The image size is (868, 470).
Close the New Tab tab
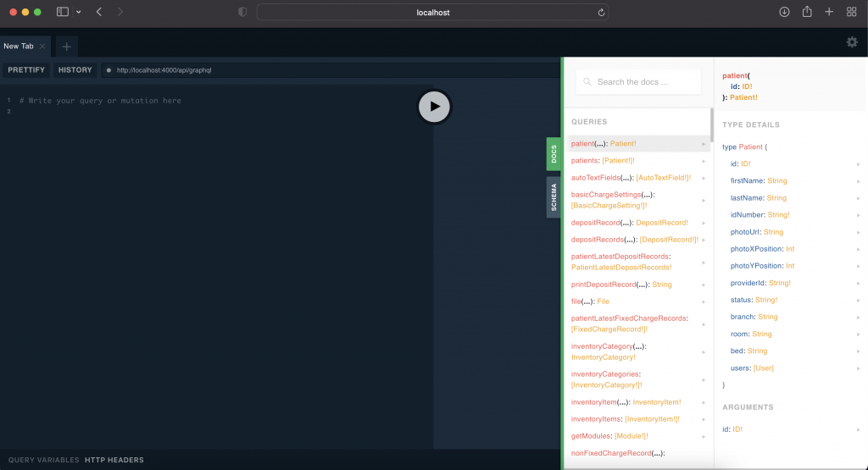42,47
